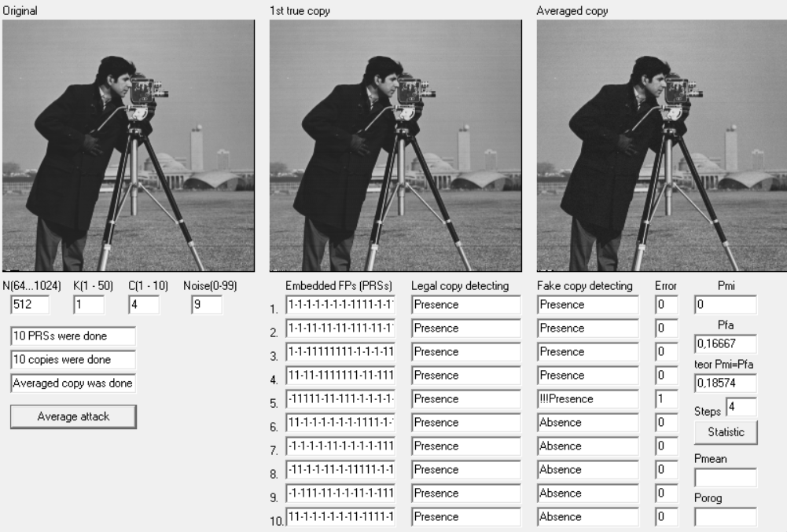Viewport: 787px width, 532px height.
Task: Click the 1st true copy image
Action: 395,145
